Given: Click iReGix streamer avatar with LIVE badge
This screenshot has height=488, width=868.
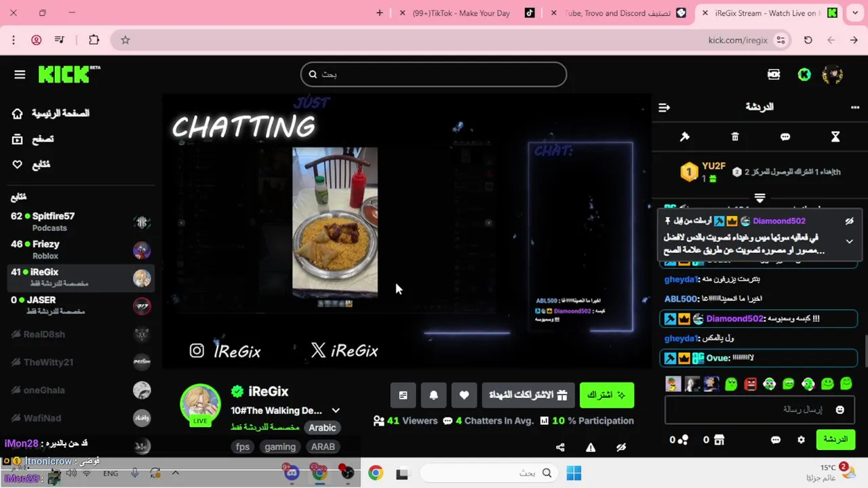Looking at the screenshot, I should [200, 405].
